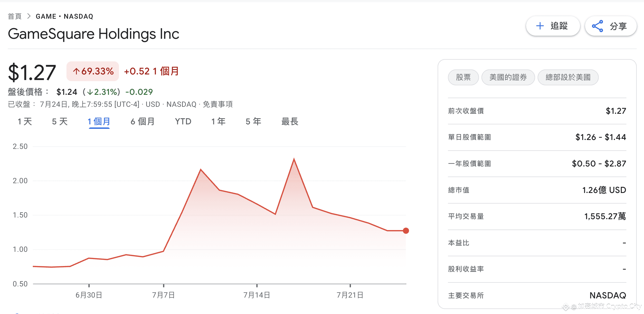Click the 總部設於美國 chip
This screenshot has height=314, width=644.
[568, 77]
